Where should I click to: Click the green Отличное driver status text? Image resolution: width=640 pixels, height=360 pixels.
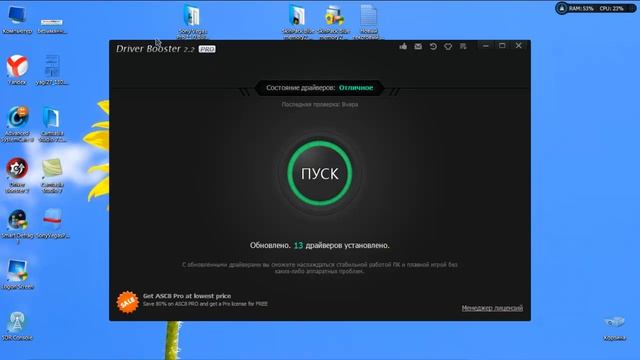pos(356,88)
